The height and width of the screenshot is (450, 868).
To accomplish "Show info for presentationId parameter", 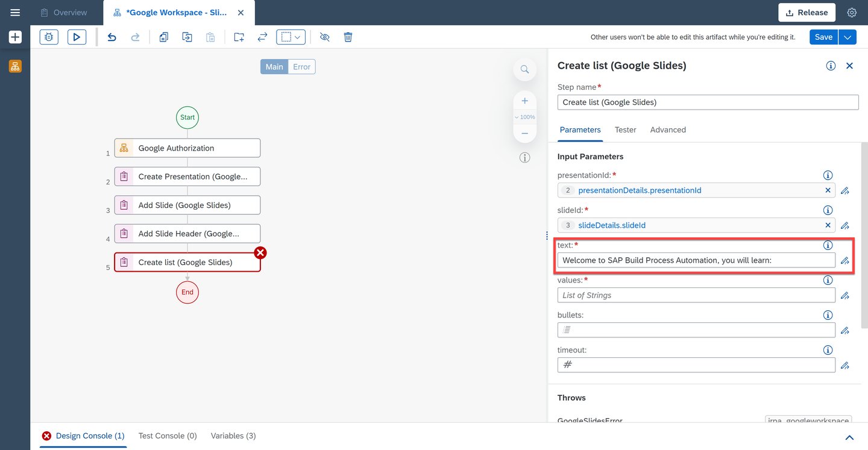I will (x=828, y=175).
